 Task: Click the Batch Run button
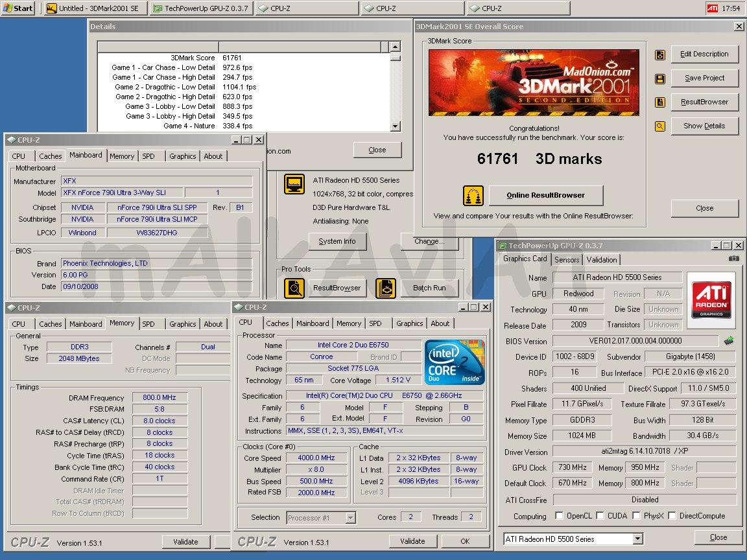click(x=429, y=288)
